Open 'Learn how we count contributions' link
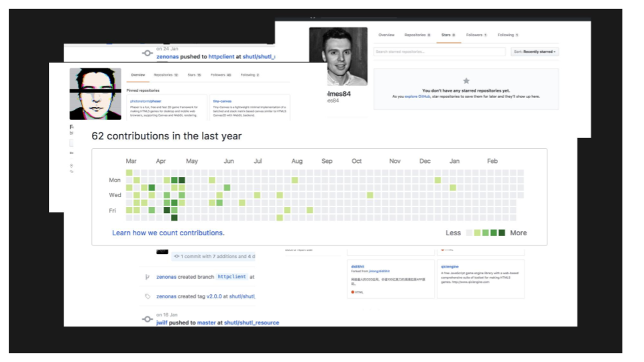Viewport: 644px width, 362px height. point(168,233)
